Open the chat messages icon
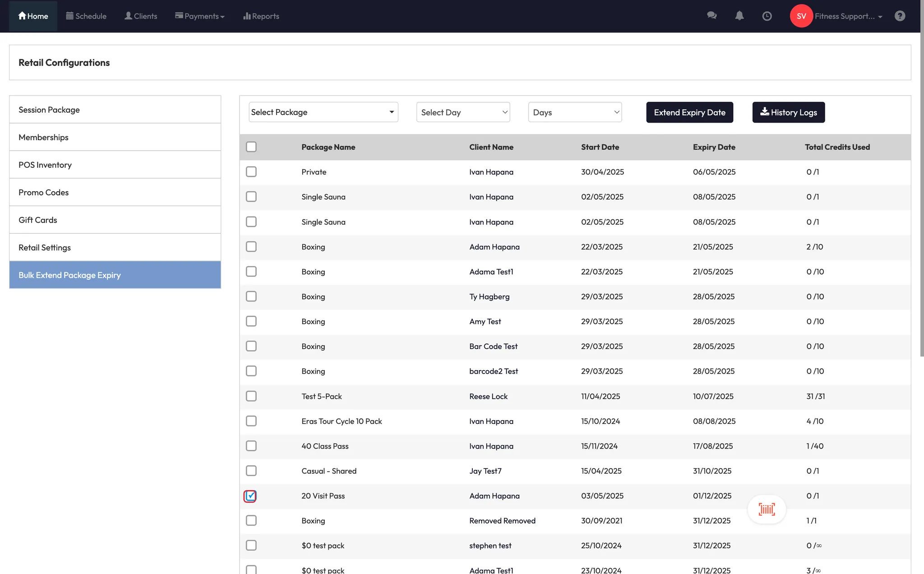 tap(712, 16)
